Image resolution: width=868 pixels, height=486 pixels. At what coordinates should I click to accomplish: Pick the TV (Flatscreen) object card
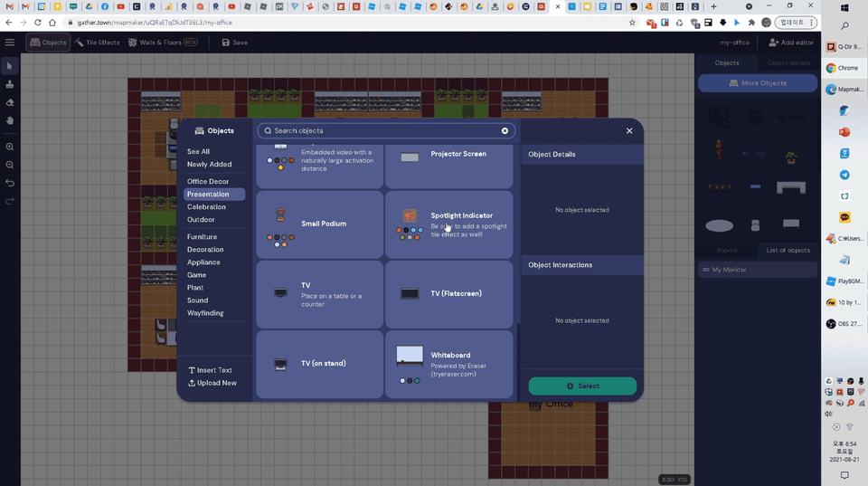(449, 294)
